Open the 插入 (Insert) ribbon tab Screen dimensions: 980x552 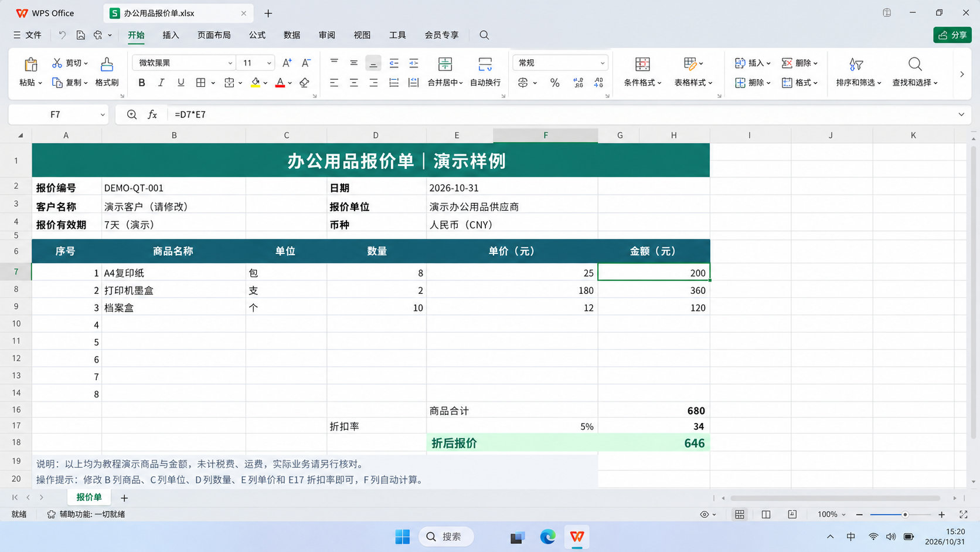click(x=171, y=35)
